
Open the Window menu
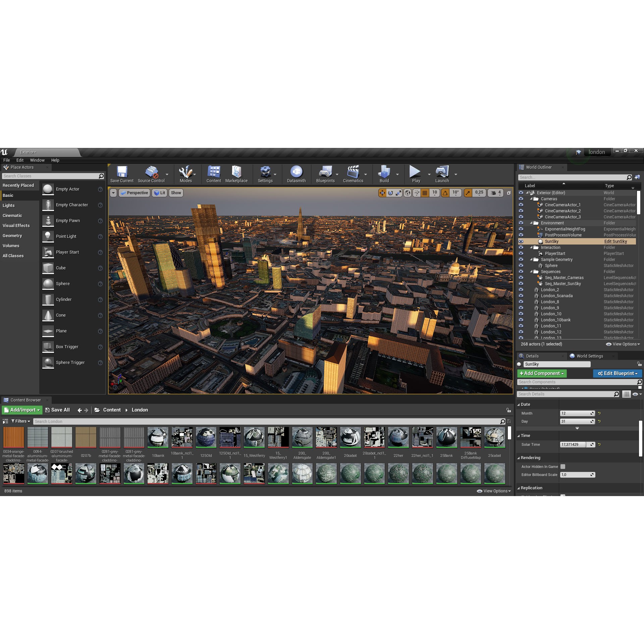coord(37,160)
